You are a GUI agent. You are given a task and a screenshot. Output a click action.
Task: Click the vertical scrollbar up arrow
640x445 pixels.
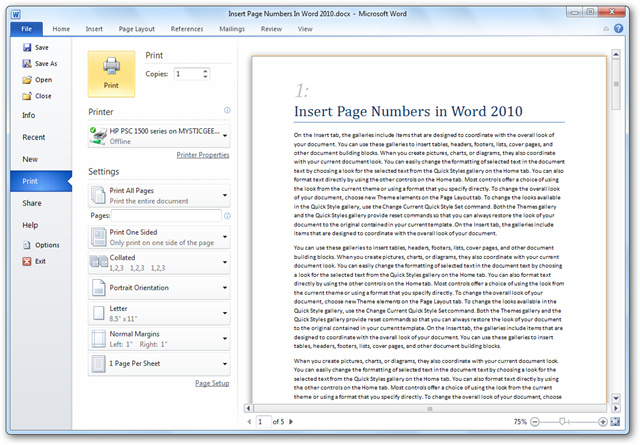(x=616, y=54)
